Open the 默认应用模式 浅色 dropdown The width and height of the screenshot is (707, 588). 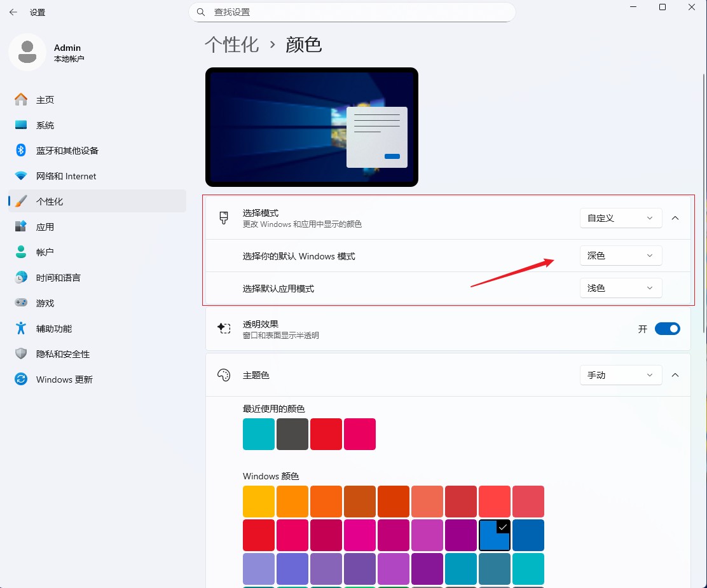tap(621, 288)
